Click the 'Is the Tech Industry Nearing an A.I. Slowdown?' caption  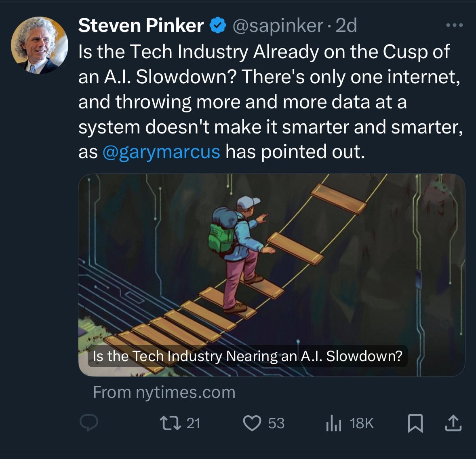(x=247, y=356)
